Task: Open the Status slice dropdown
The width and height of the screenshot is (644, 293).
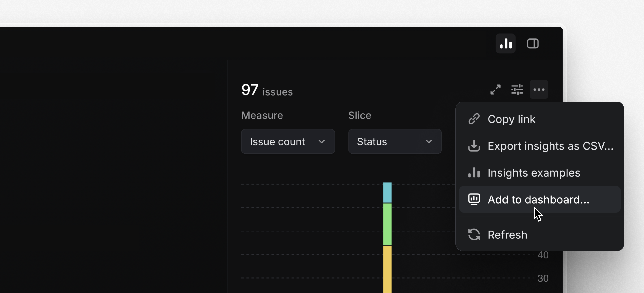Action: (395, 141)
